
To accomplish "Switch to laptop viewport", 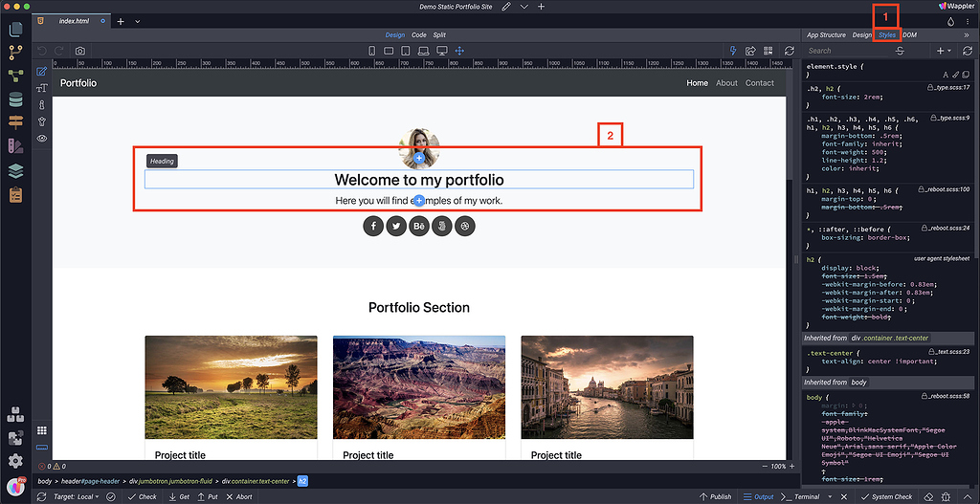I will [423, 51].
